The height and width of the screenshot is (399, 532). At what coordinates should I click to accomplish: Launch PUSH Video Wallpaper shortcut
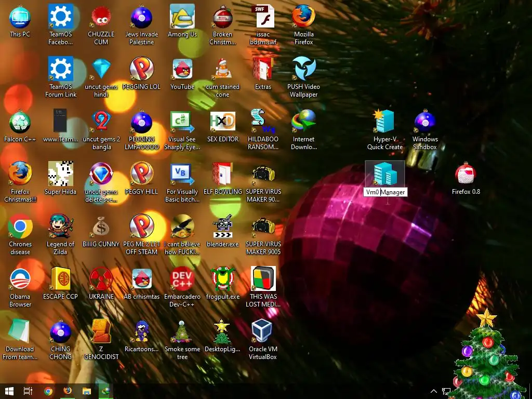coord(303,69)
